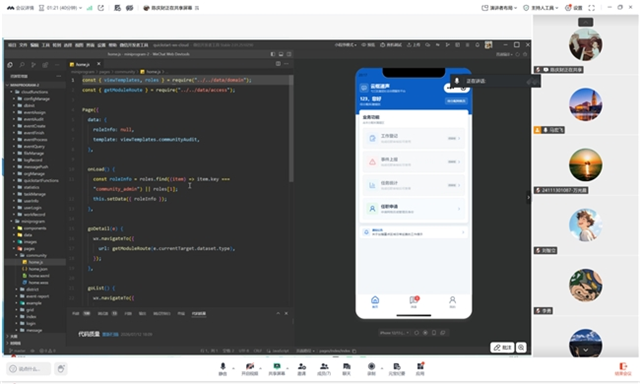The image size is (640, 384).
Task: Open the source control branch icon in the DevTools sidebar
Action: coord(33,64)
